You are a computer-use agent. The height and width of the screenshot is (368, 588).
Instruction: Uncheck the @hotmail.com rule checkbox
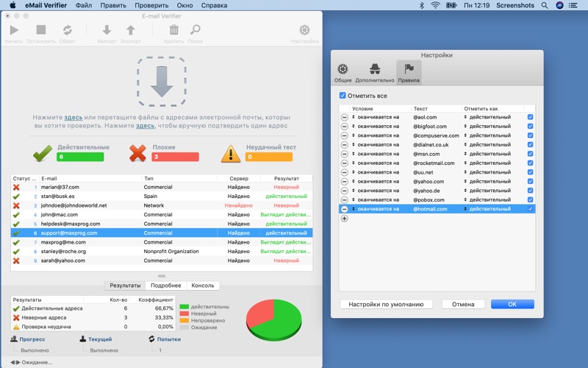(x=530, y=209)
